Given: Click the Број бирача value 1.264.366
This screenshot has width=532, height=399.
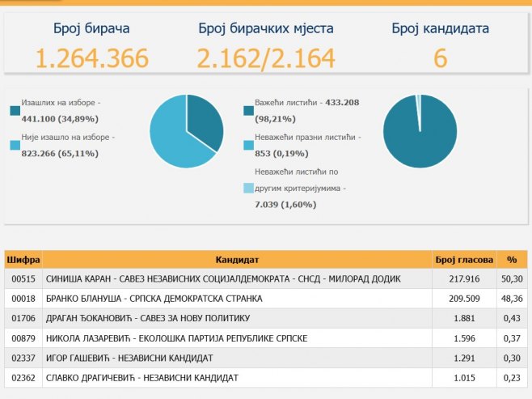Looking at the screenshot, I should pyautogui.click(x=91, y=58).
